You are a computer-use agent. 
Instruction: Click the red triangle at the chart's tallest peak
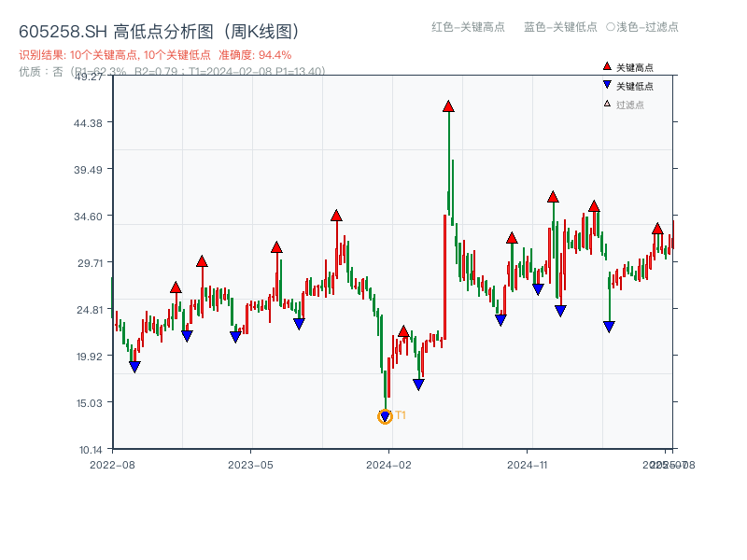click(x=448, y=106)
